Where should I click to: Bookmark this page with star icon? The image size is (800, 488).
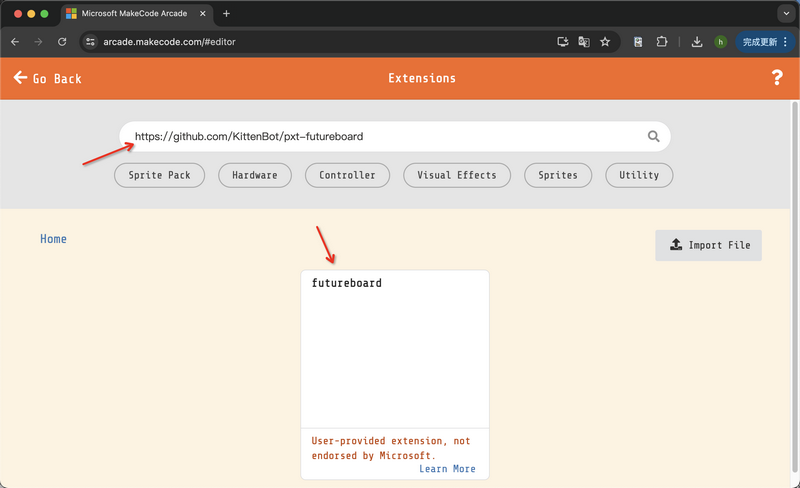coord(605,42)
